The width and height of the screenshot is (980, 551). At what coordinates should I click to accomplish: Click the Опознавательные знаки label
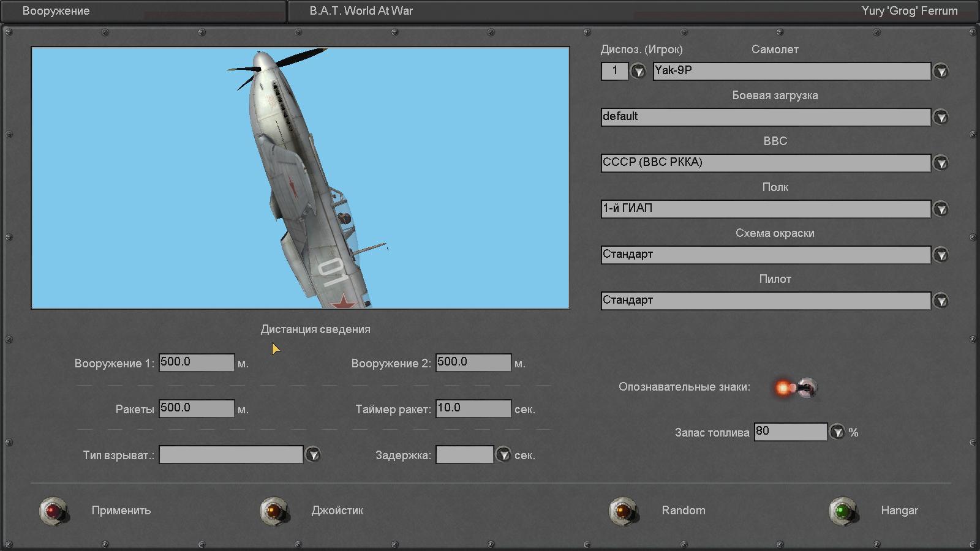tap(684, 387)
